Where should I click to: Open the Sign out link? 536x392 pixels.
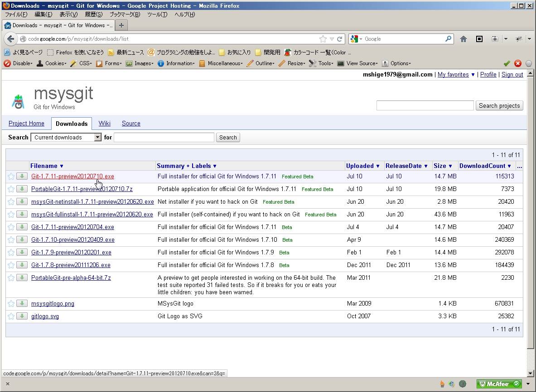(x=512, y=74)
